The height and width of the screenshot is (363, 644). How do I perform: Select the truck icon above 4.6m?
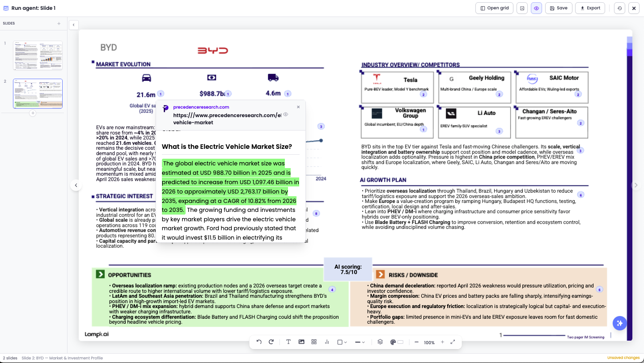(x=273, y=77)
